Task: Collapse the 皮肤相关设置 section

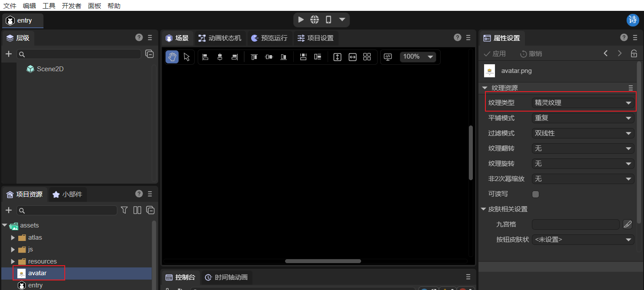Action: point(484,209)
